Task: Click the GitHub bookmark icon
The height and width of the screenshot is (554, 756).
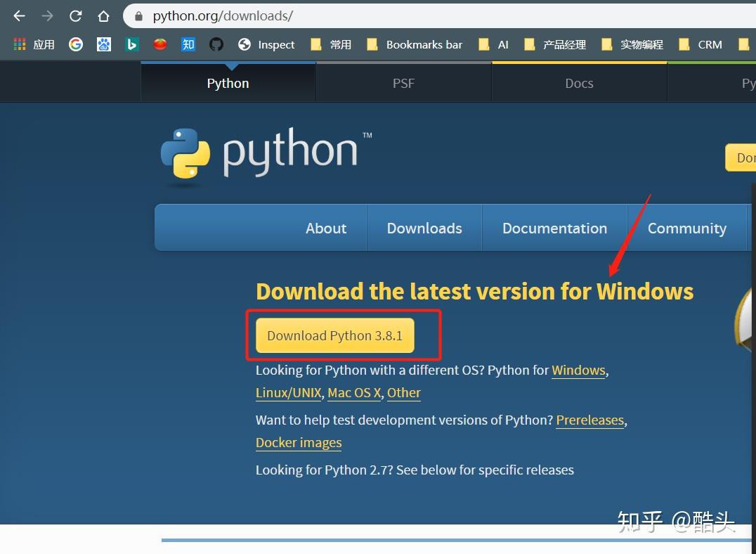Action: 216,44
